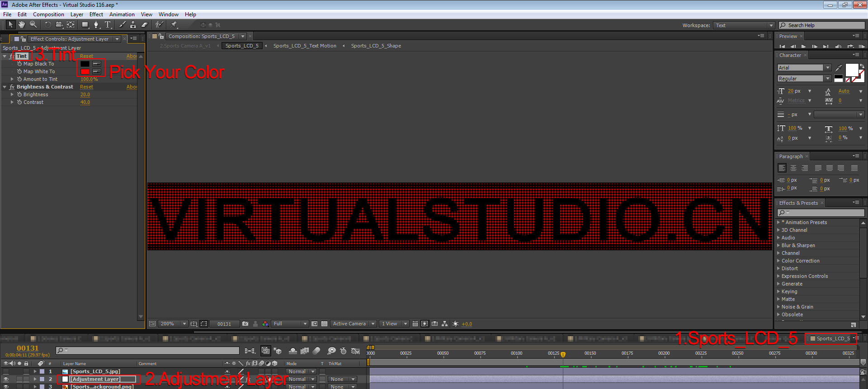Expand the Contrast property
Screen dimensions: 868x389
(12, 102)
